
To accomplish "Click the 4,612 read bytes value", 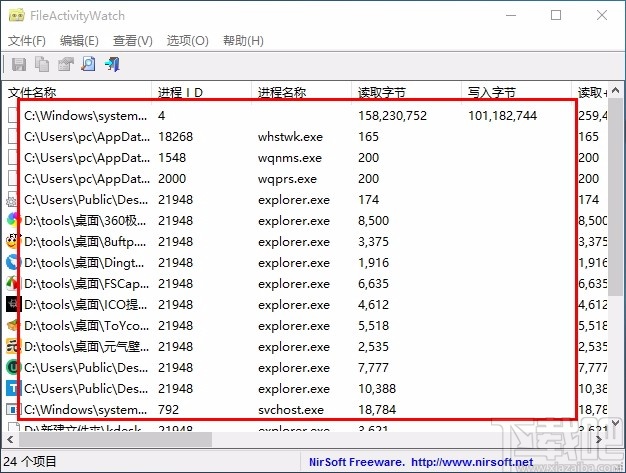I will pos(373,305).
